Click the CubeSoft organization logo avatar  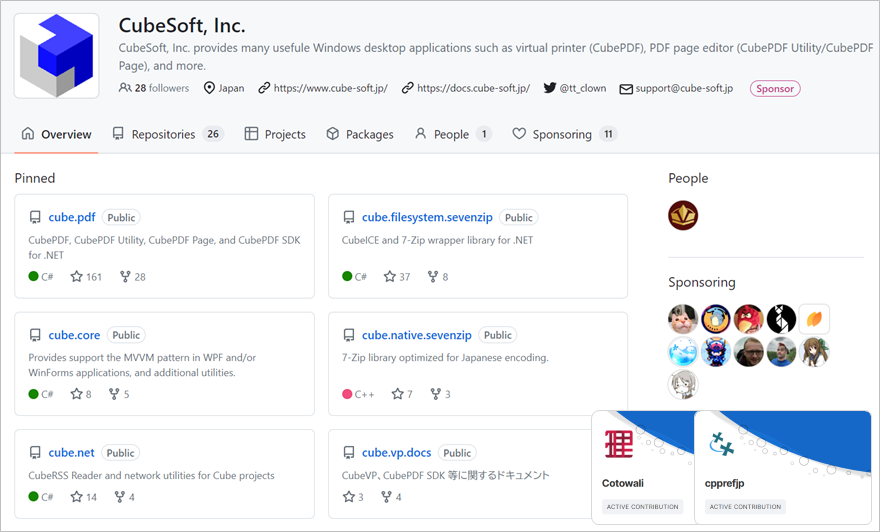[57, 56]
